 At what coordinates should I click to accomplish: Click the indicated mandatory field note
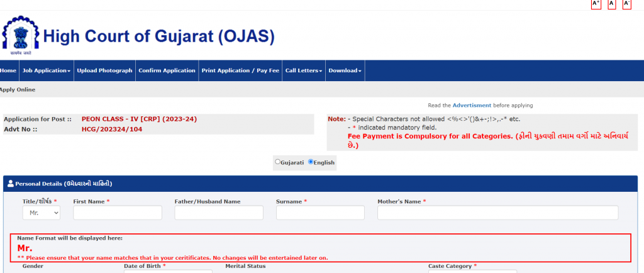click(392, 128)
